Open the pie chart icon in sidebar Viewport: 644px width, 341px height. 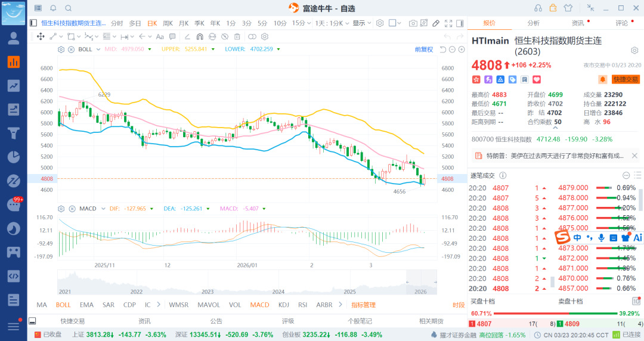click(x=14, y=157)
